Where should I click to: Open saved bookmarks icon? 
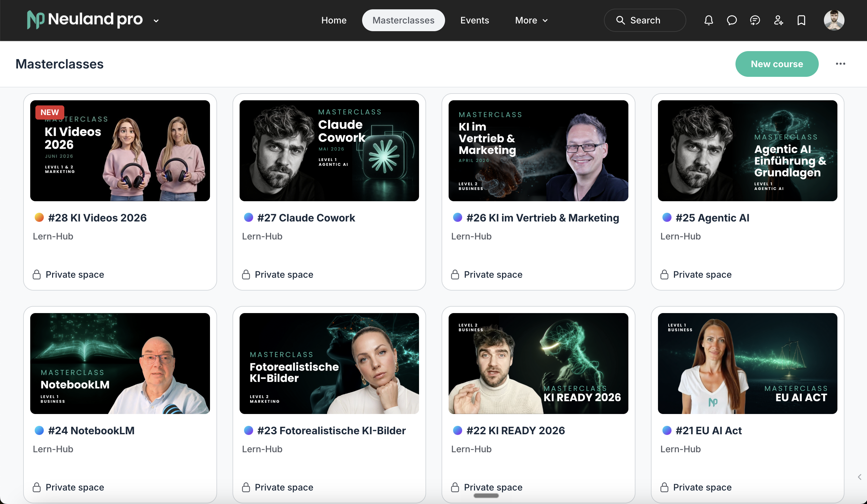(801, 20)
